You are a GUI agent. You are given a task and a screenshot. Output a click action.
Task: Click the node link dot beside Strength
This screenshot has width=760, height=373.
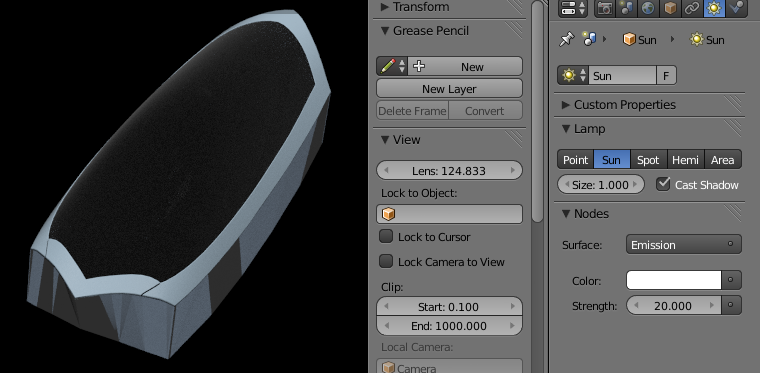(x=731, y=306)
